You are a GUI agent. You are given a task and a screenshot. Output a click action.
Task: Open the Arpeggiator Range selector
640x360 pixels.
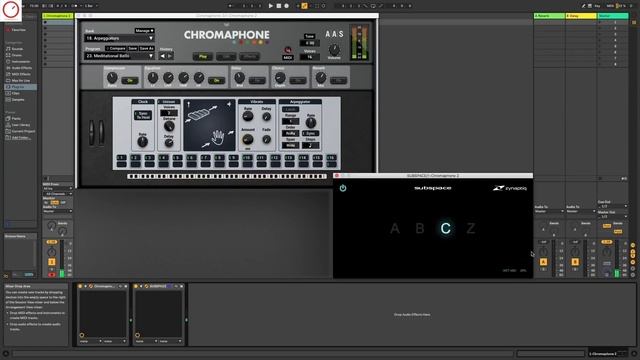[x=291, y=121]
